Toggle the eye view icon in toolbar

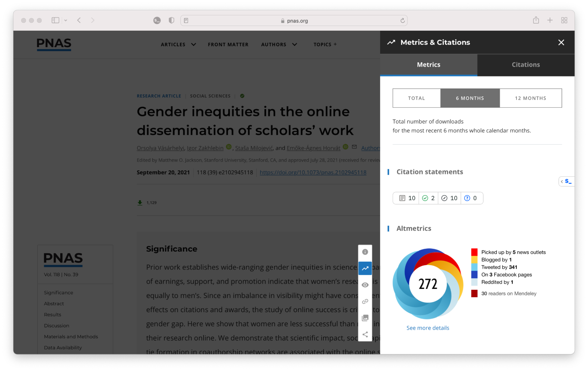pyautogui.click(x=365, y=285)
